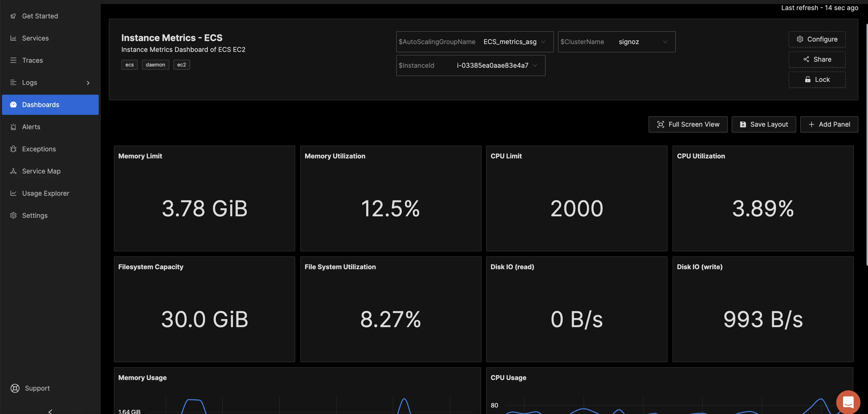Click the Disk IO (read) panel title
Screen dimensions: 868x414
tap(512, 267)
